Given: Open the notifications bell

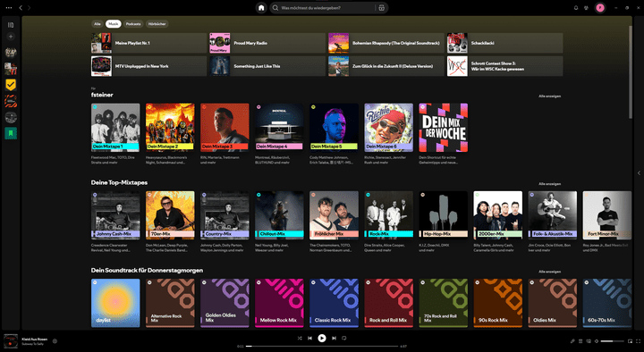Looking at the screenshot, I should point(576,8).
